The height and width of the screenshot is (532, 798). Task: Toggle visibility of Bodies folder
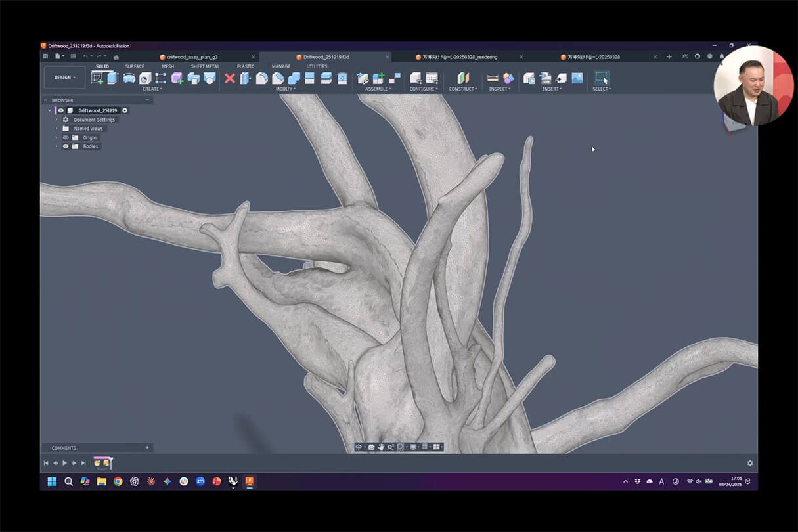pyautogui.click(x=66, y=146)
